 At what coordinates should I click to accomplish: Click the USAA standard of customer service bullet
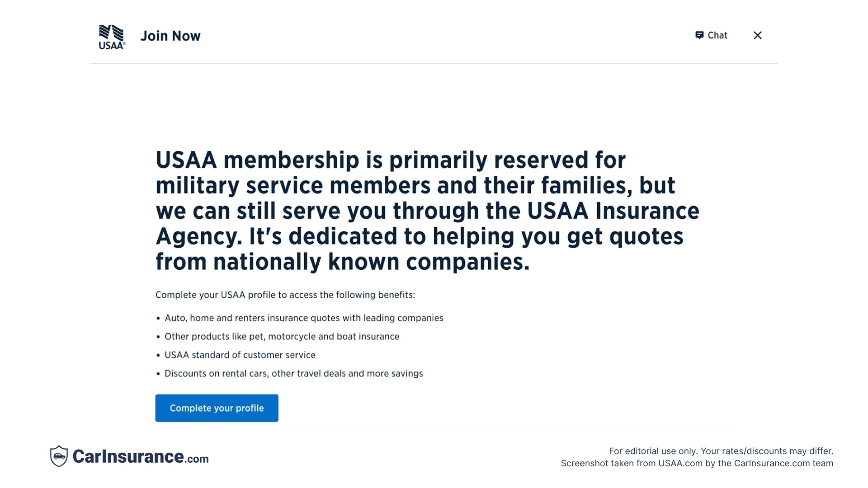tap(240, 355)
